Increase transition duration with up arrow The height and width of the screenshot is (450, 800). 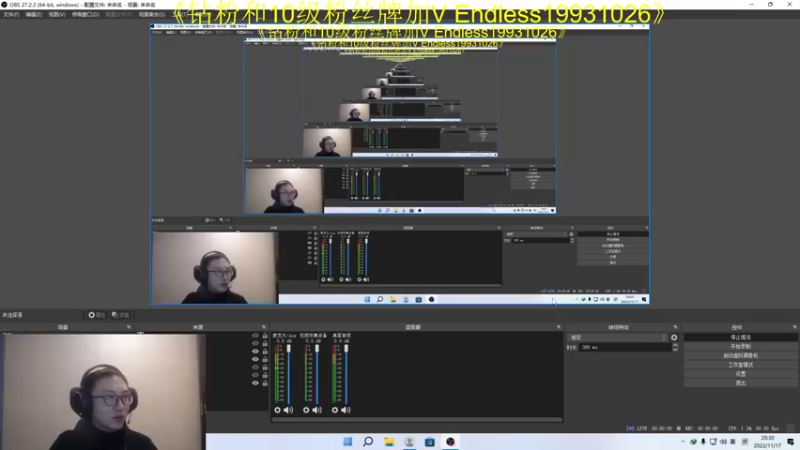pos(675,345)
